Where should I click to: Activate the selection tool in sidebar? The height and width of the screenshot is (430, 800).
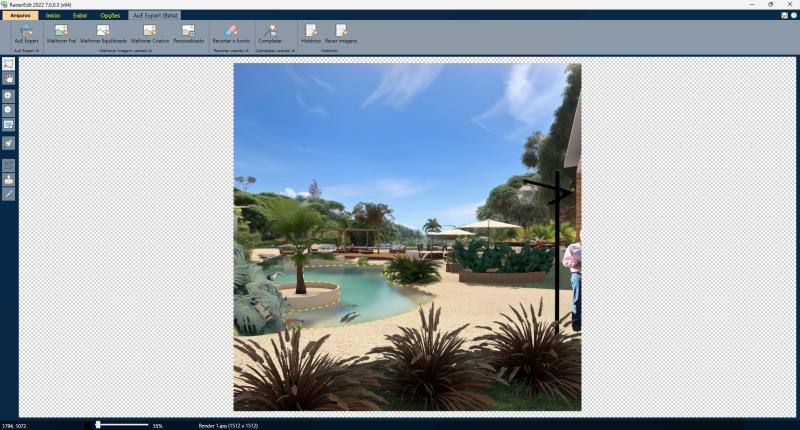click(x=9, y=63)
